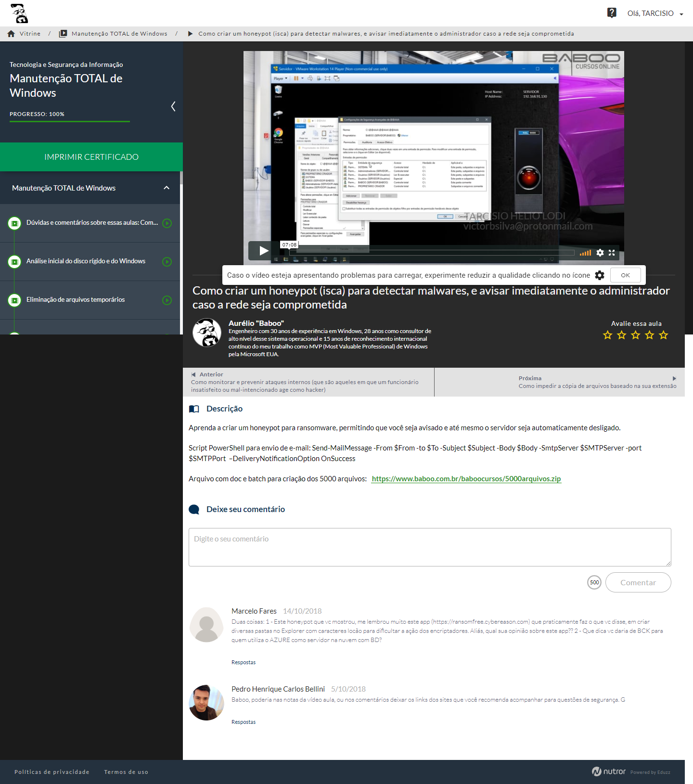The height and width of the screenshot is (784, 693).
Task: Toggle completion check for Análise inicial do disco
Action: [x=167, y=262]
